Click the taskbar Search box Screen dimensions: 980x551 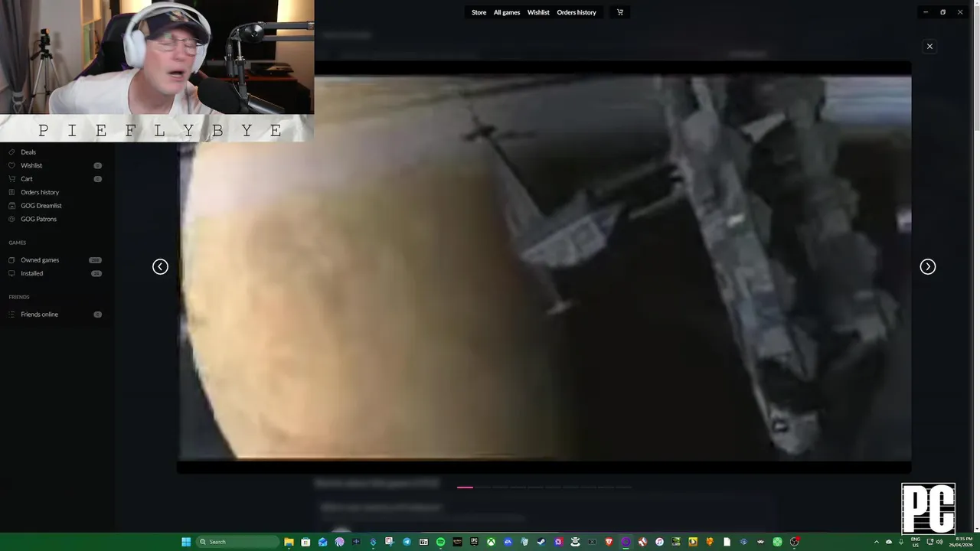pos(237,542)
